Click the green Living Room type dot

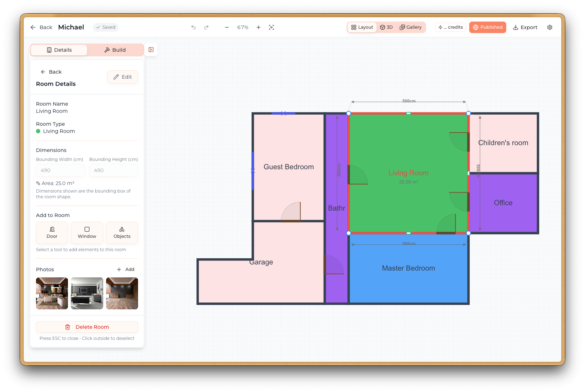(38, 131)
